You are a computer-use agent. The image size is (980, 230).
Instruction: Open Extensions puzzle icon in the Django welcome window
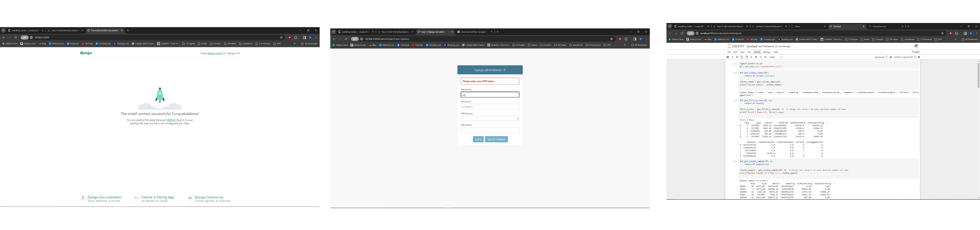point(296,38)
